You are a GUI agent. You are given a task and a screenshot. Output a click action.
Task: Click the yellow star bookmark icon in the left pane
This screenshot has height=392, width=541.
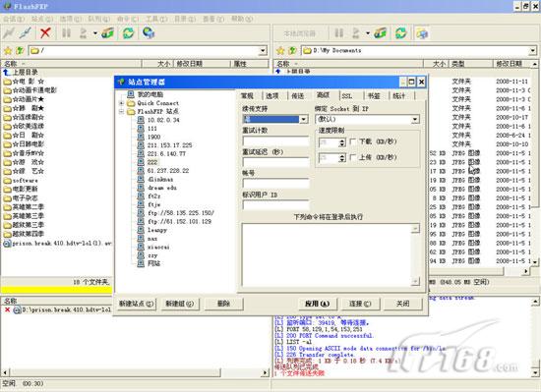click(x=8, y=51)
